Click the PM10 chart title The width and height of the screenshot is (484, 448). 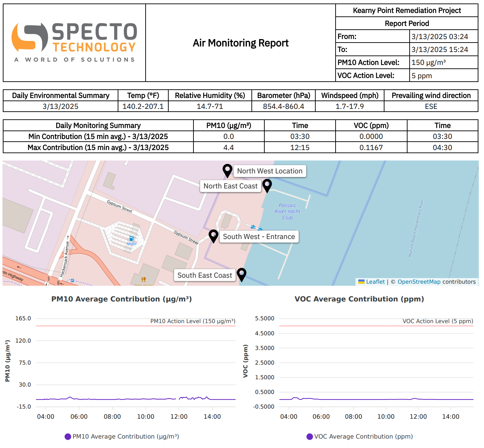122,299
